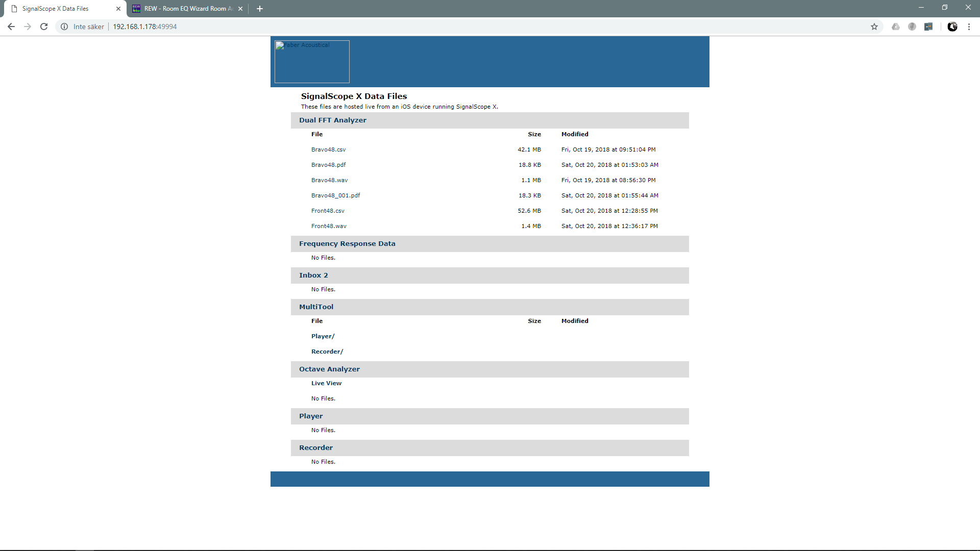
Task: Open the Recorder/ folder under MultiTool
Action: [327, 352]
